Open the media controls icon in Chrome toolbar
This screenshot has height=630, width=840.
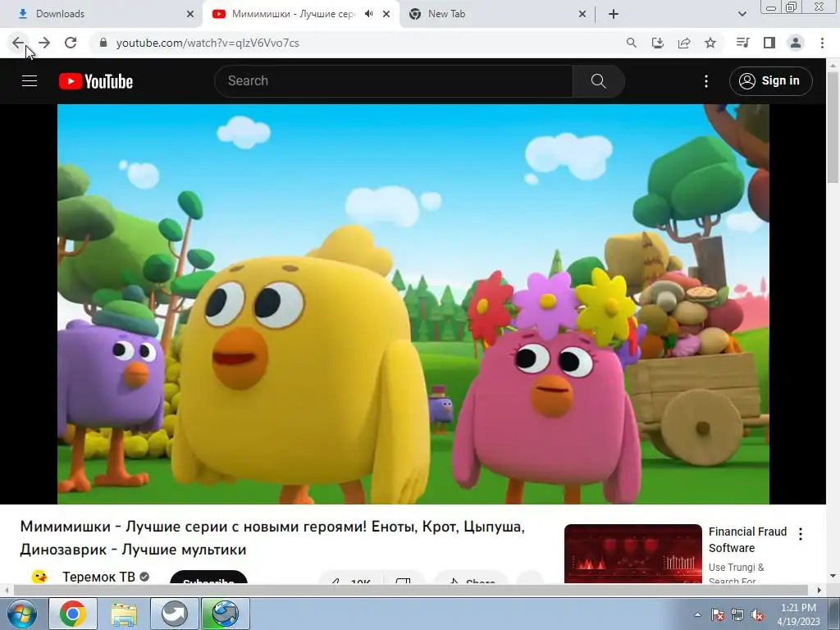click(x=743, y=43)
